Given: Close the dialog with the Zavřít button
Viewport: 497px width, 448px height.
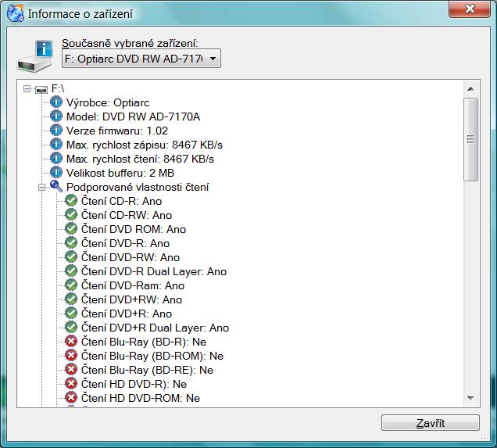Looking at the screenshot, I should click(431, 423).
